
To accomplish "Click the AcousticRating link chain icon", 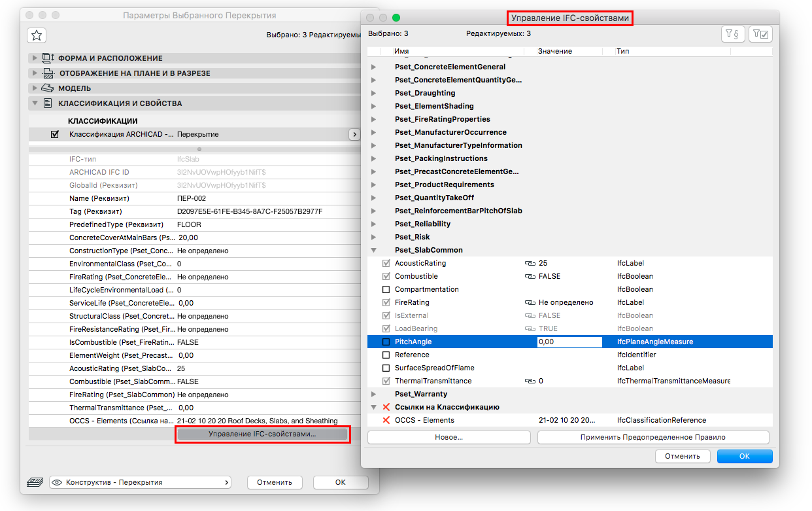I will pyautogui.click(x=530, y=263).
